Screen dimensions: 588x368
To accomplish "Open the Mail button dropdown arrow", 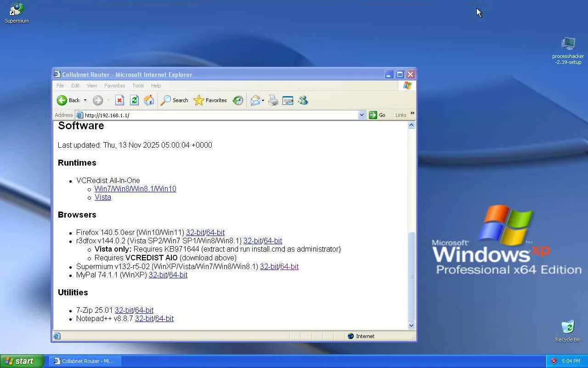I will tap(263, 100).
